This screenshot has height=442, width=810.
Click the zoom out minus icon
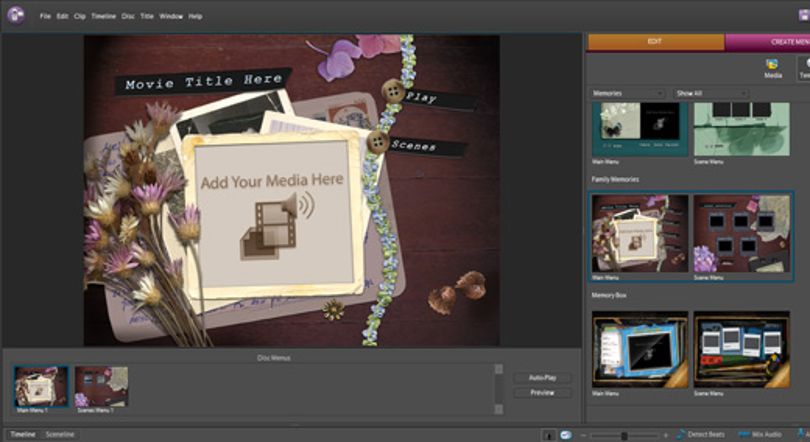pos(583,435)
